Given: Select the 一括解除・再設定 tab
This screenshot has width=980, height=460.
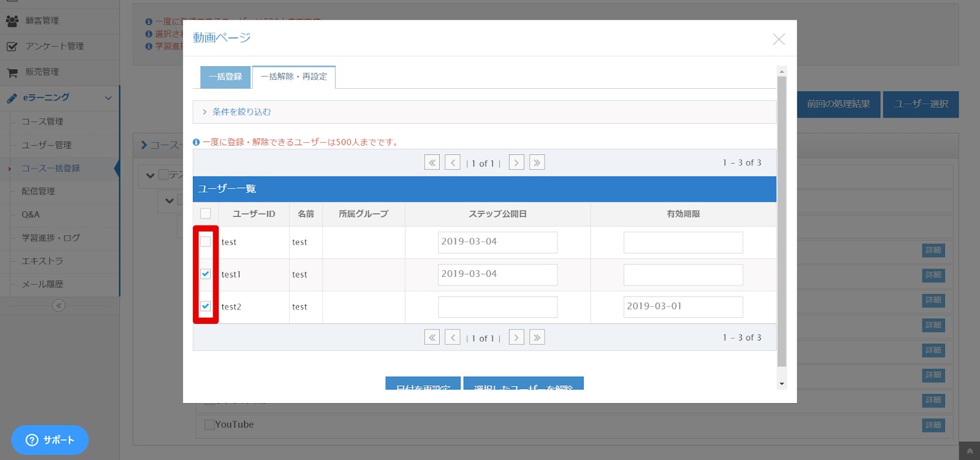Looking at the screenshot, I should [294, 77].
